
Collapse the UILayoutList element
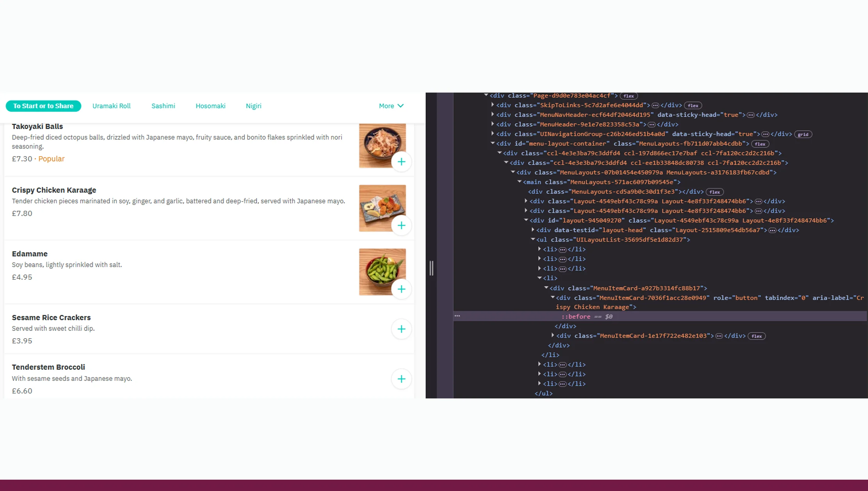[533, 239]
